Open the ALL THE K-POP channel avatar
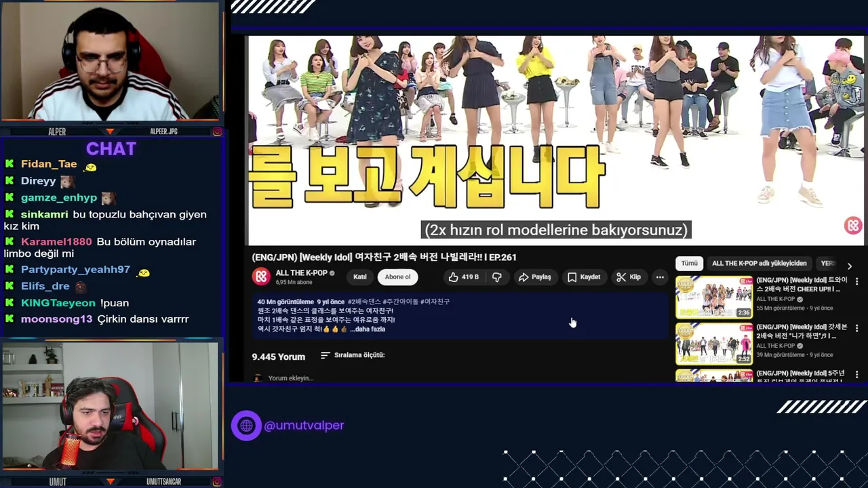This screenshot has width=868, height=488. point(261,277)
